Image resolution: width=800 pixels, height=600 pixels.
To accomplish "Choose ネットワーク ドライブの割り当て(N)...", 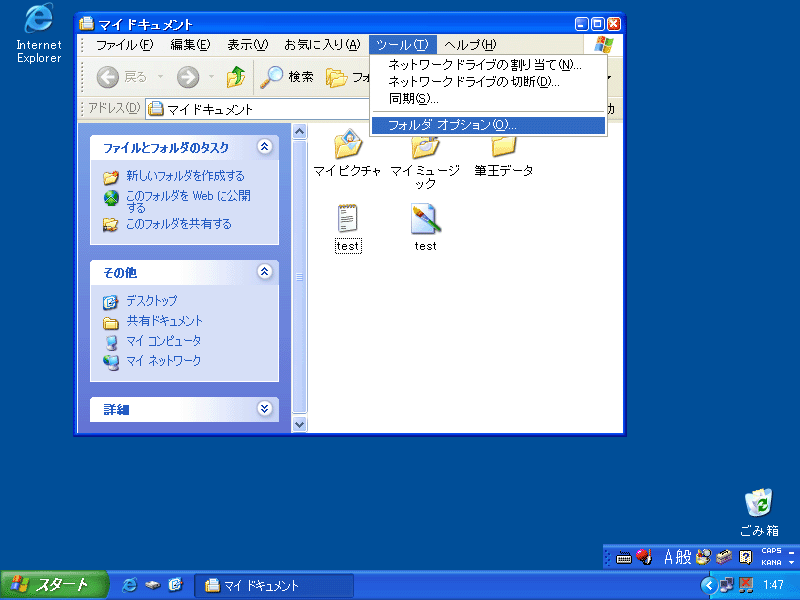I will point(488,65).
